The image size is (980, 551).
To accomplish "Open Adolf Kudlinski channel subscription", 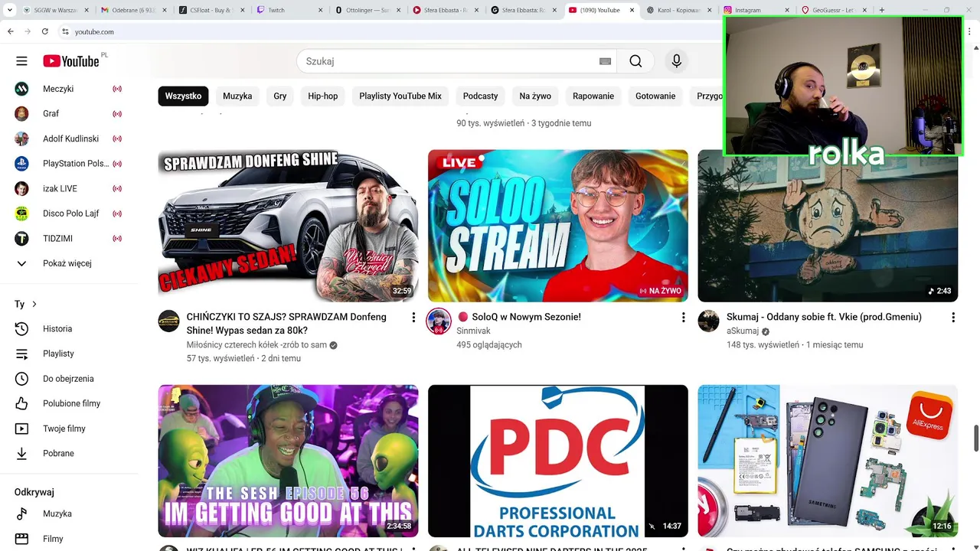I will (x=69, y=139).
